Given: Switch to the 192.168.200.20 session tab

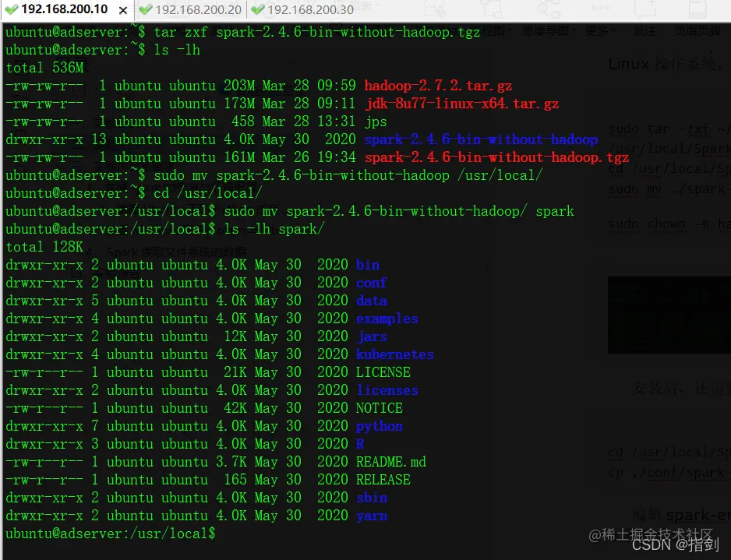Looking at the screenshot, I should [191, 9].
